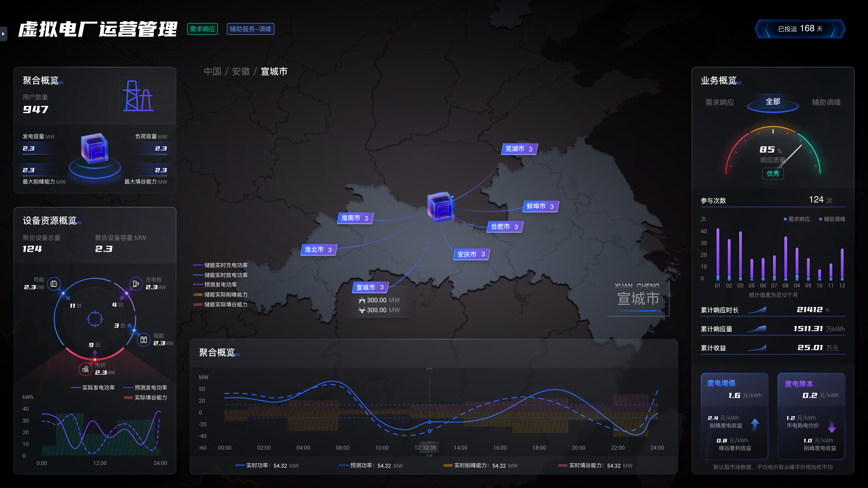Click the green 需求响应 header tag
The image size is (868, 488).
click(203, 29)
